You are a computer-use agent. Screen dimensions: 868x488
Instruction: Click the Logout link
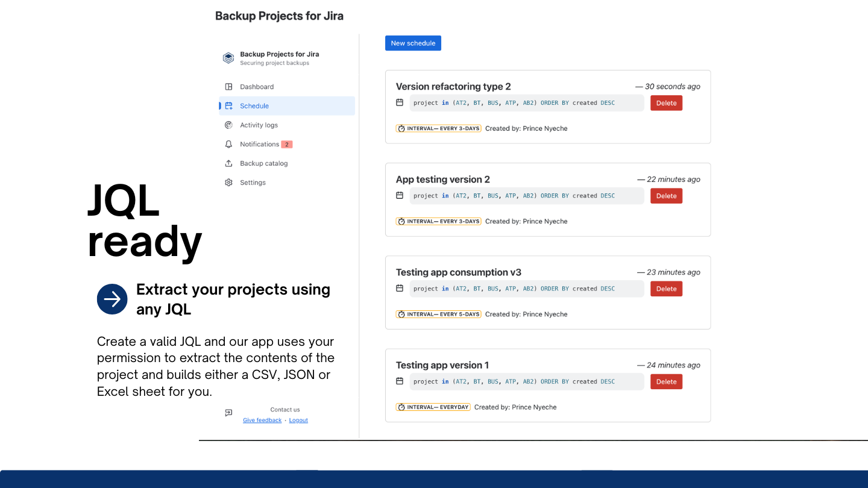click(x=298, y=421)
